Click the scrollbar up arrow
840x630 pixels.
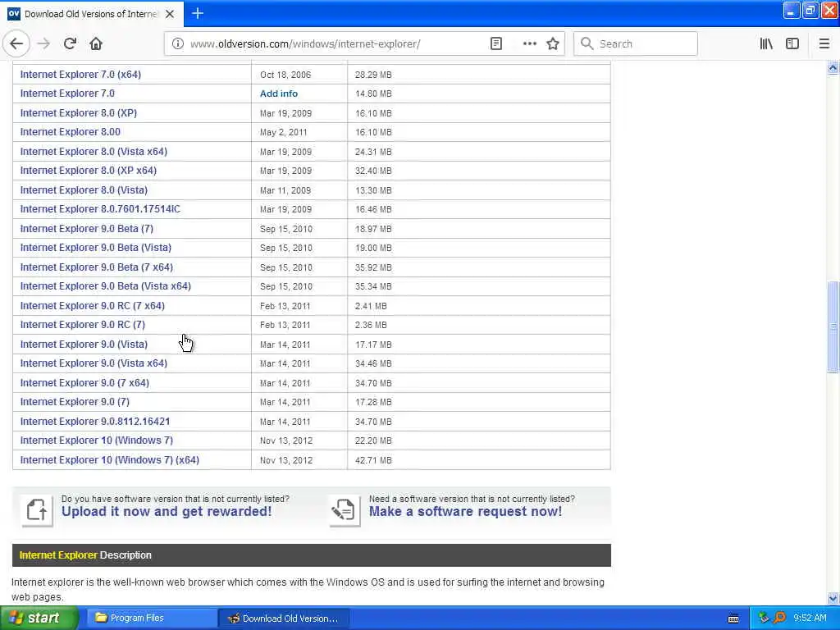pyautogui.click(x=833, y=68)
